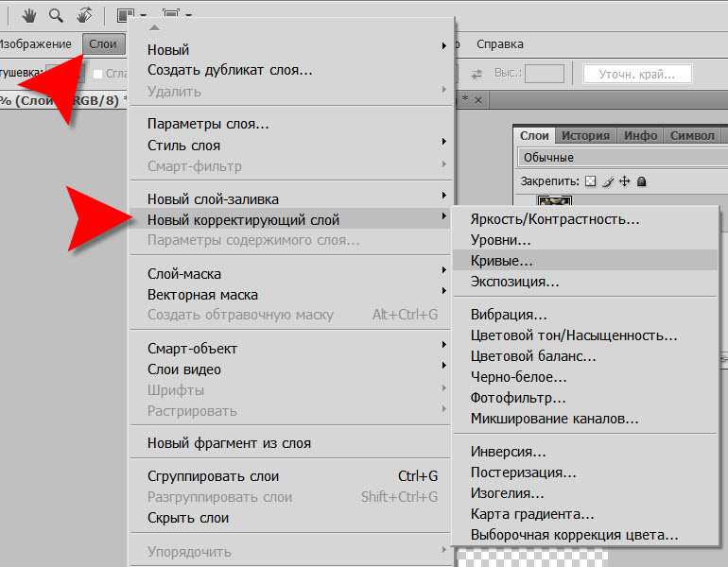Expand the Векторная маска submenu
The width and height of the screenshot is (728, 567).
[290, 295]
